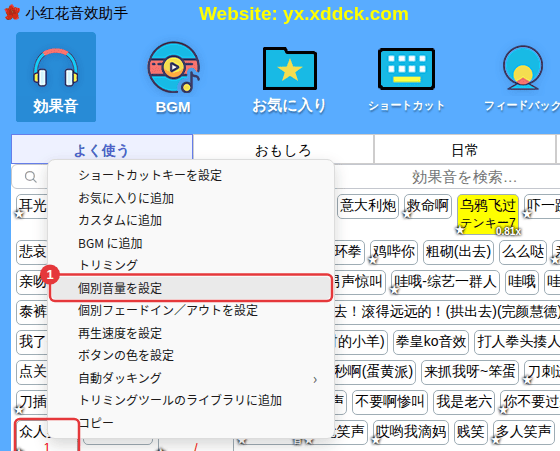Expand the 自動ダッキング submenu
Image resolution: width=560 pixels, height=451 pixels.
191,378
